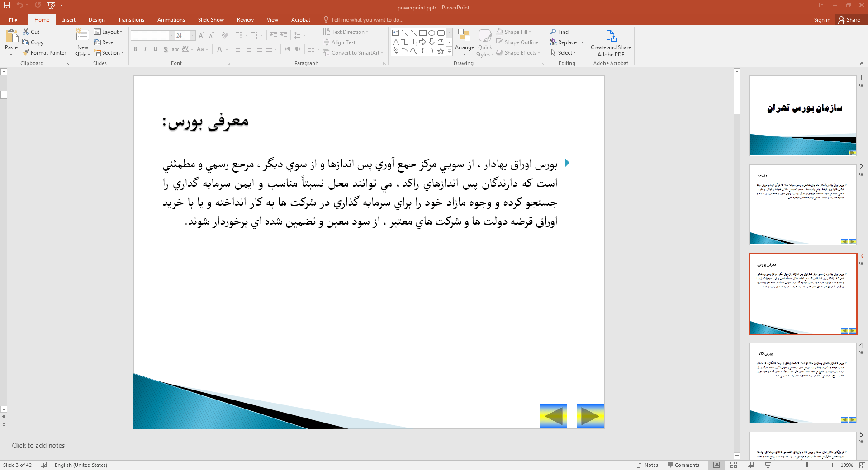
Task: Click the yellow back arrow on the slide
Action: click(553, 416)
